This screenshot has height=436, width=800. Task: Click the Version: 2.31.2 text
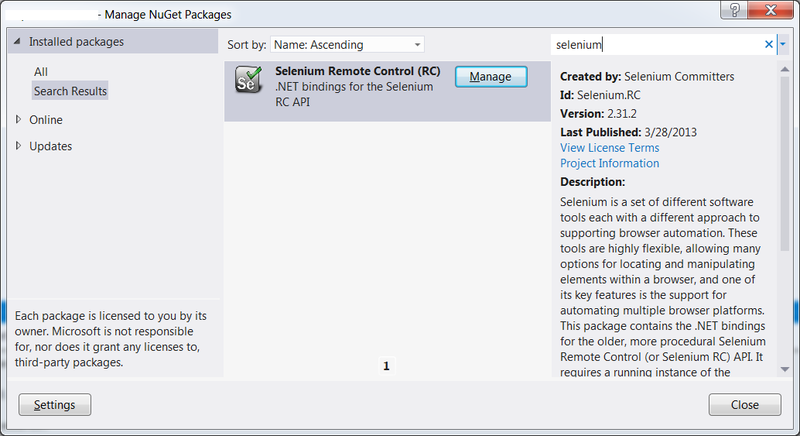pyautogui.click(x=598, y=114)
